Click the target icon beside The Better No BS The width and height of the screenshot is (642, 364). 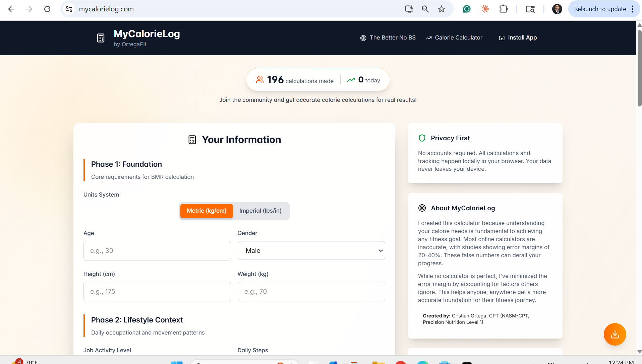coord(363,38)
